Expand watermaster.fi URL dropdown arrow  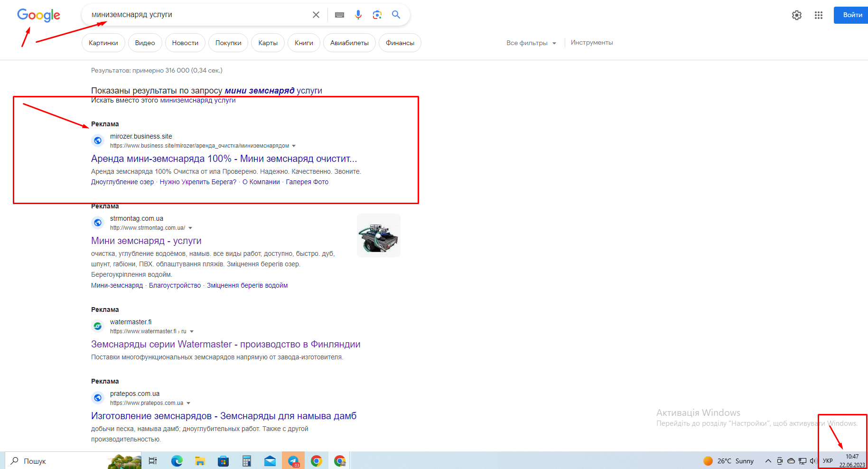point(192,331)
